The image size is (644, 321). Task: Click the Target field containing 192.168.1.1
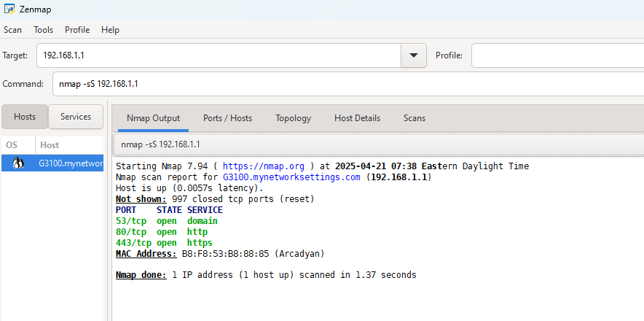click(x=219, y=55)
